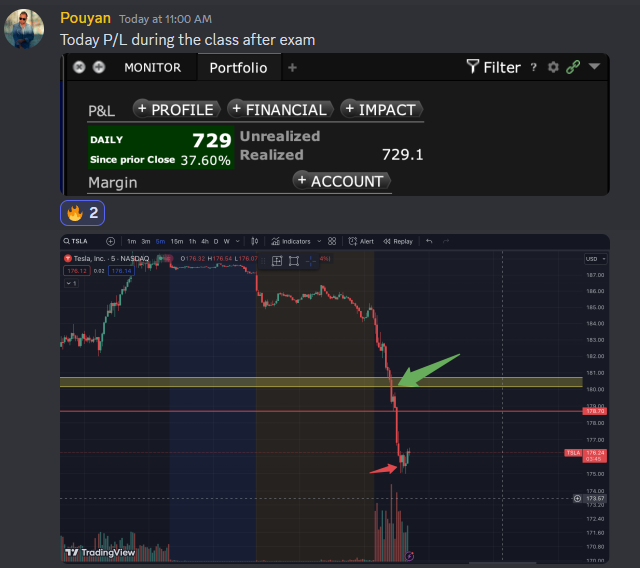Click the Margin label
The width and height of the screenshot is (640, 568).
[x=113, y=182]
